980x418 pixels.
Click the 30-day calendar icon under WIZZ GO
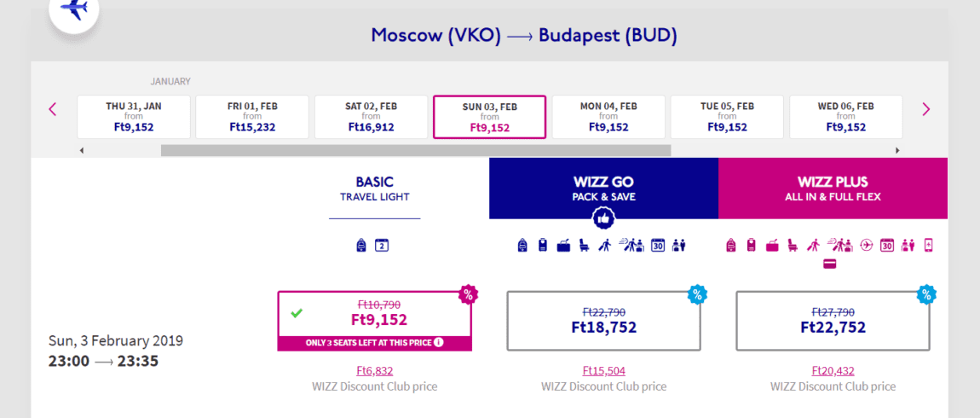(657, 246)
